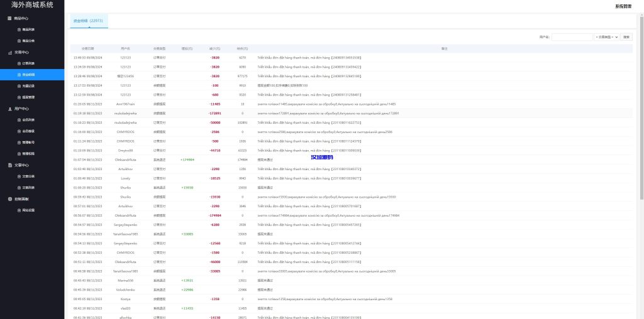
Task: Open 会员列表 in the sidebar
Action: tap(29, 119)
